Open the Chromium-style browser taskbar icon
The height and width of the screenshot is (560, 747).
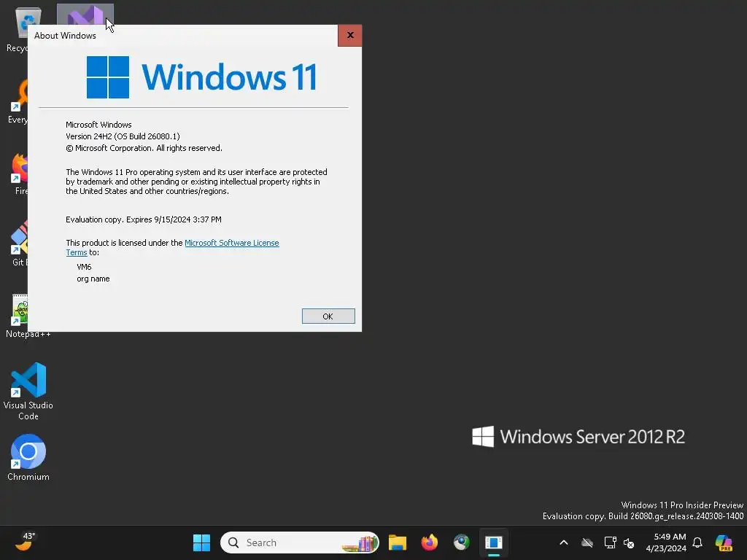click(x=461, y=542)
